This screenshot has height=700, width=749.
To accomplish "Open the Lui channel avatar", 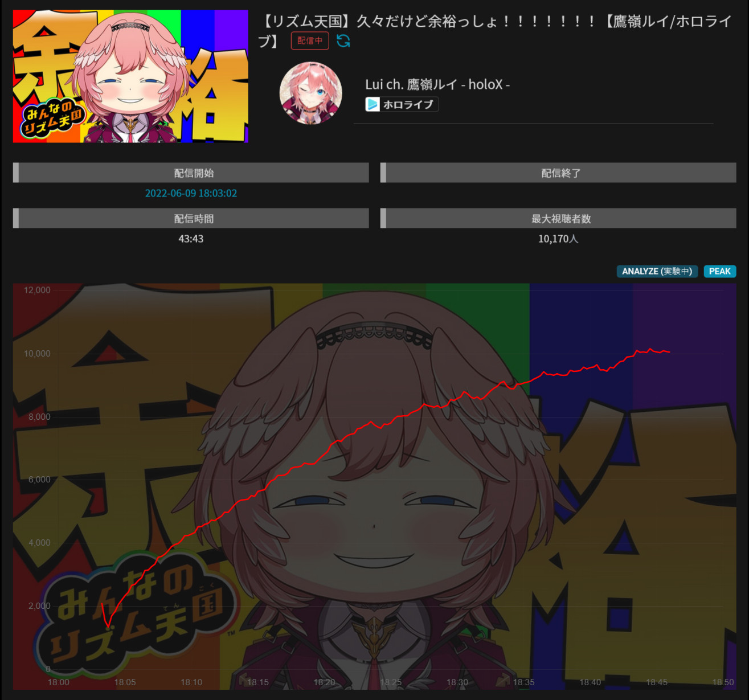I will (310, 93).
